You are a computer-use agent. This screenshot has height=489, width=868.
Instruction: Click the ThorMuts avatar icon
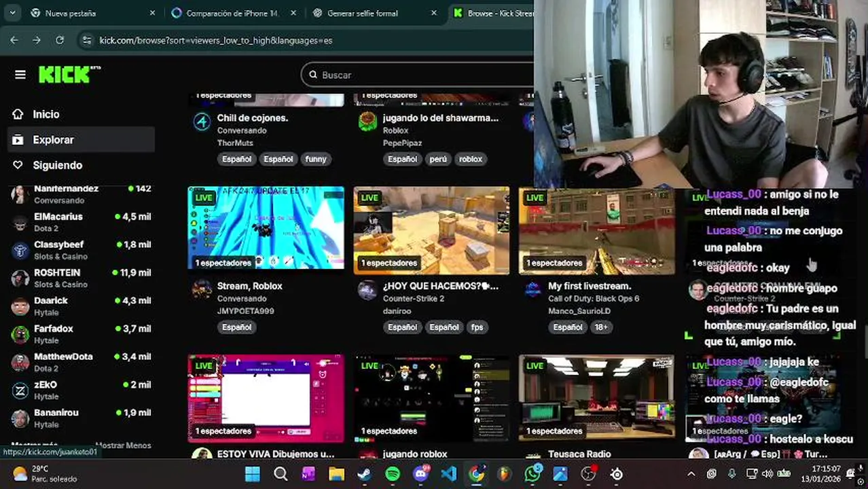pyautogui.click(x=202, y=122)
